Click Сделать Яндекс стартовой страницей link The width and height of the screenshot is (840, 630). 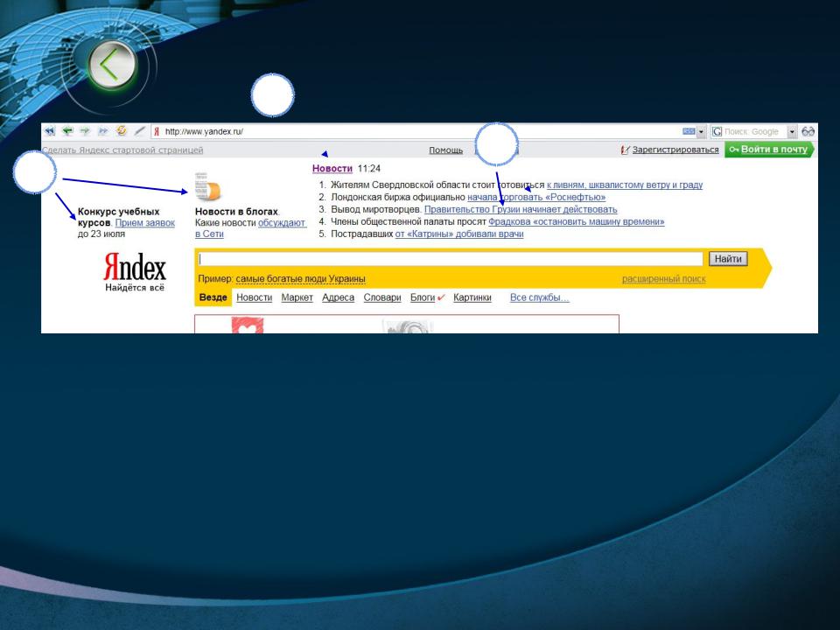pyautogui.click(x=122, y=150)
